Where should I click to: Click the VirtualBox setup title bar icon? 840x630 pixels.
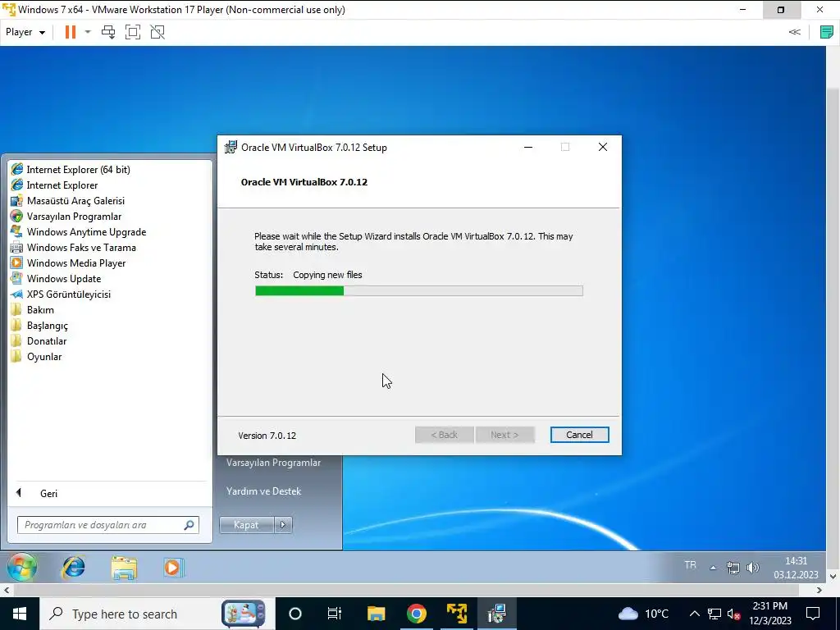pos(231,148)
